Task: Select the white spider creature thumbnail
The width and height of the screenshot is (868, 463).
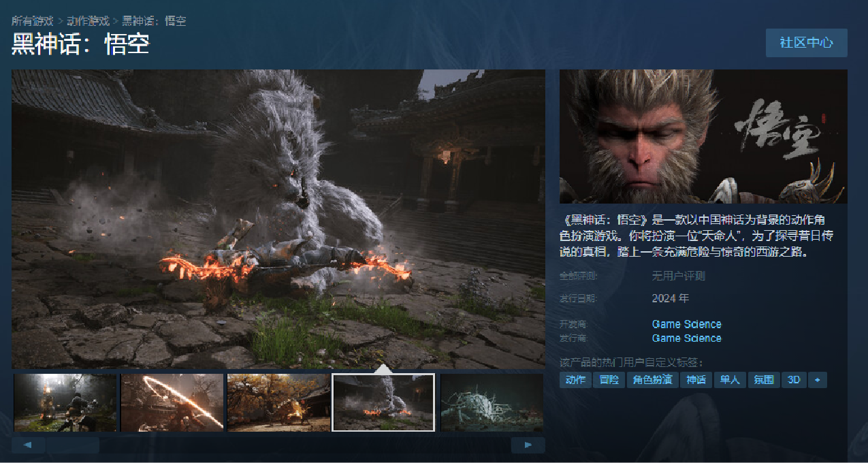Action: click(x=491, y=402)
